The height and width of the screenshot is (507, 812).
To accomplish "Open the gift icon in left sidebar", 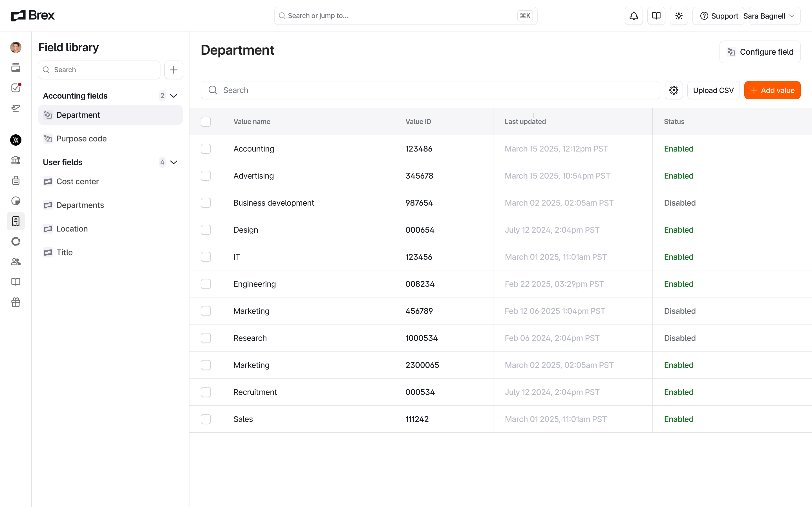I will coord(16,302).
